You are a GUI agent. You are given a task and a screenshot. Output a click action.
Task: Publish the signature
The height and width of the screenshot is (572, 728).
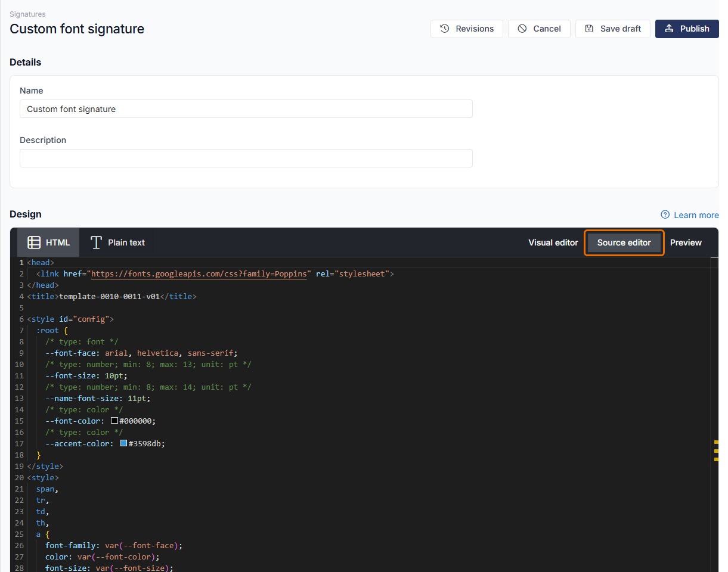pyautogui.click(x=687, y=29)
